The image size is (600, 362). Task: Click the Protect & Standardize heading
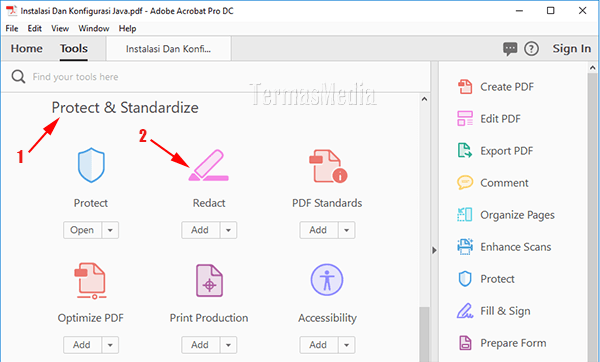(x=125, y=108)
